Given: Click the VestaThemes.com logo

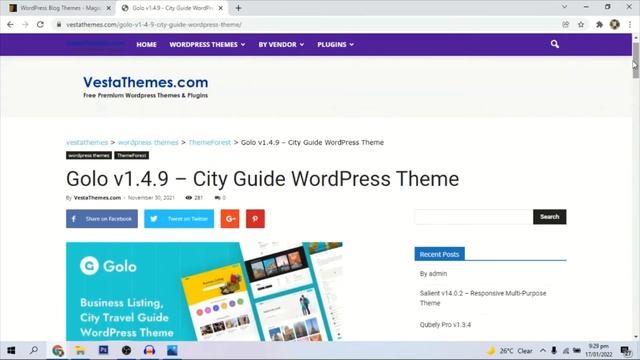Looking at the screenshot, I should pyautogui.click(x=146, y=87).
